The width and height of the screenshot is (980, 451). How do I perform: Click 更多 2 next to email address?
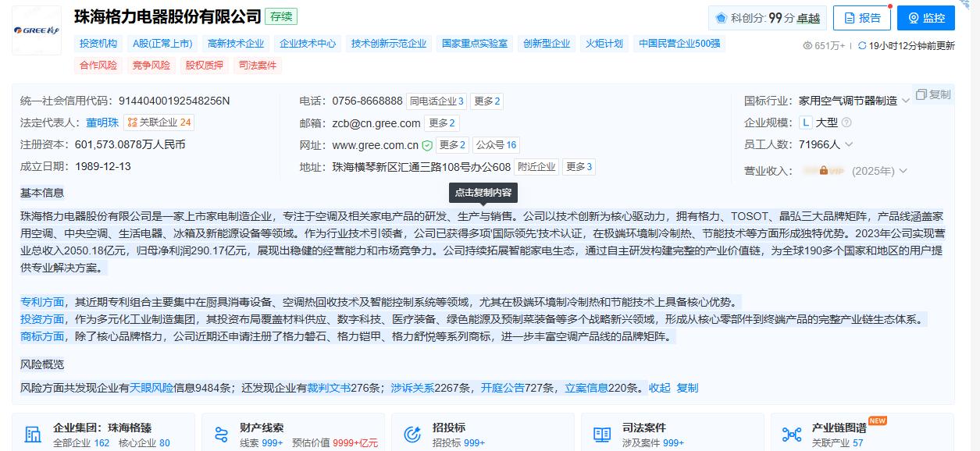point(442,123)
